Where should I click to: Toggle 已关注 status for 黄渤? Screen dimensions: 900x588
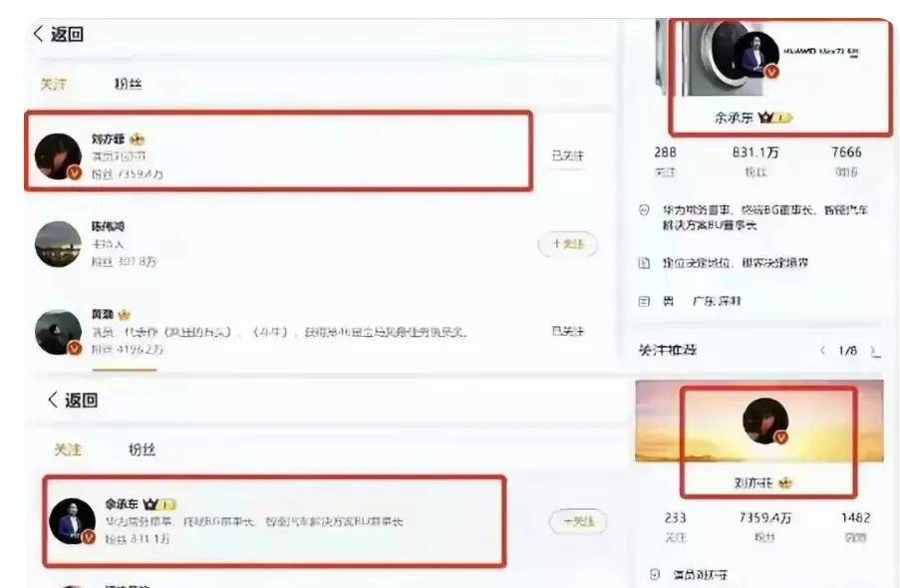tap(568, 331)
